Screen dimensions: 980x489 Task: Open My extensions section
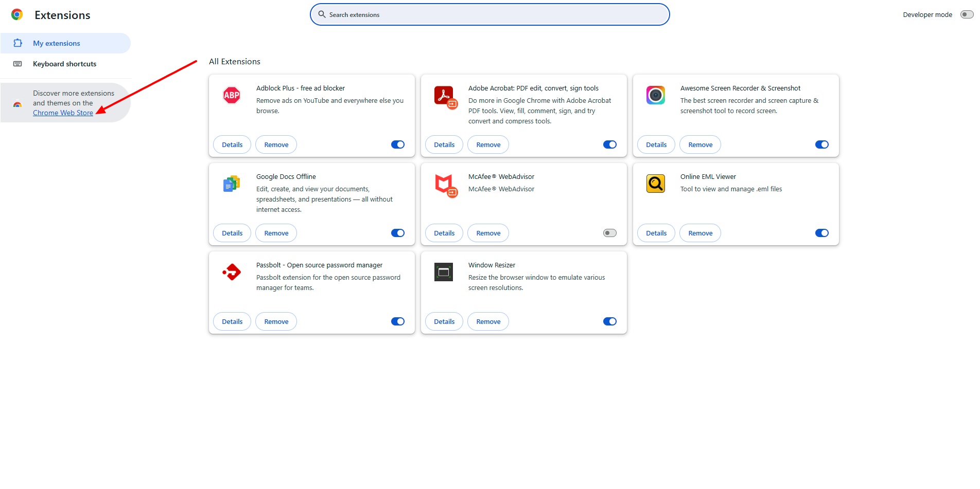(57, 43)
